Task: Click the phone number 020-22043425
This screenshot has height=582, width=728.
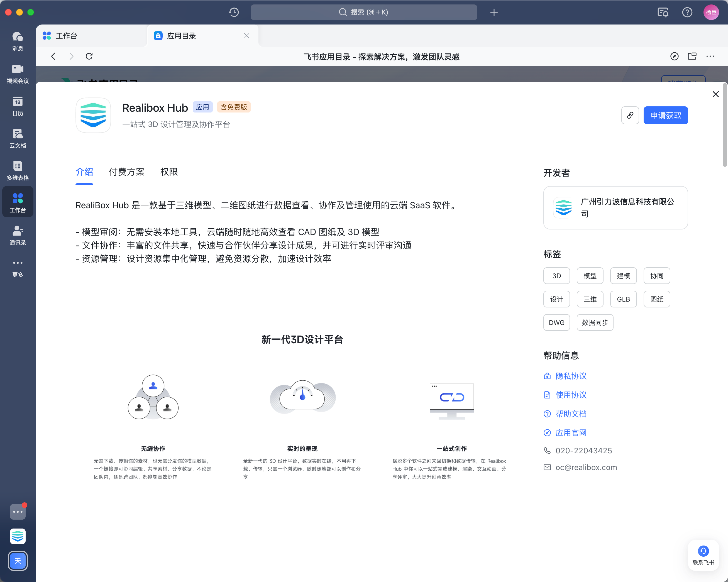Action: point(584,450)
